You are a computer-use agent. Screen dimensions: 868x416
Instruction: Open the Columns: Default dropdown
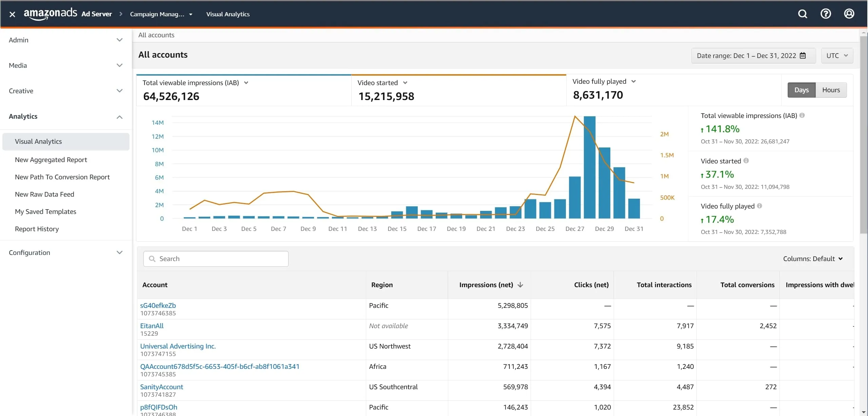click(813, 259)
